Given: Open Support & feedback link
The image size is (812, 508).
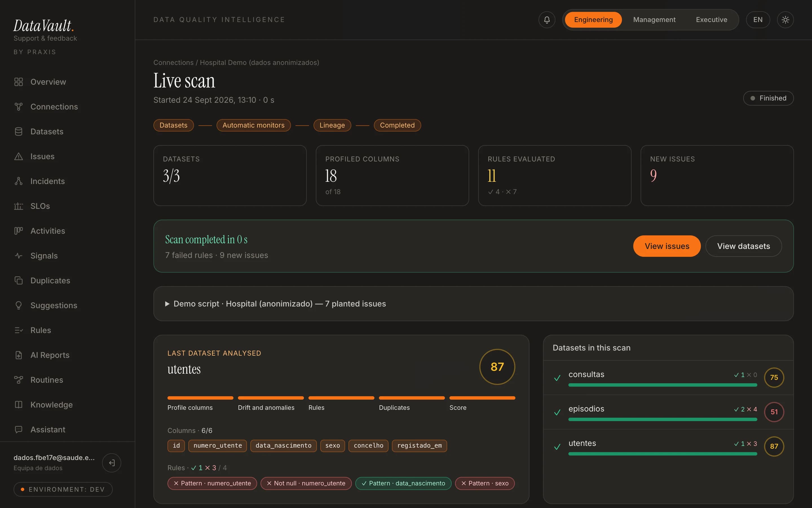Looking at the screenshot, I should click(45, 38).
